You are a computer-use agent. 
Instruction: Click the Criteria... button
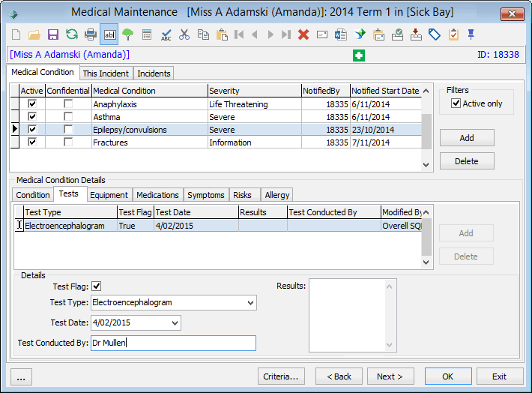(x=281, y=376)
